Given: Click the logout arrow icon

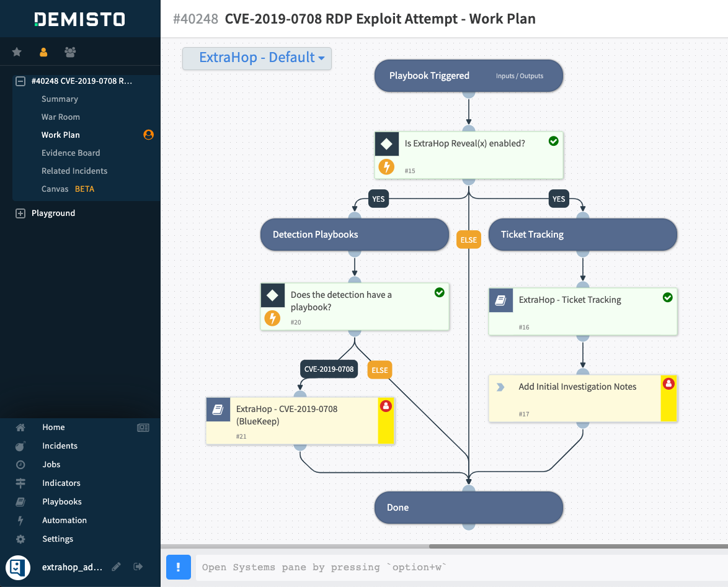Looking at the screenshot, I should pyautogui.click(x=138, y=567).
